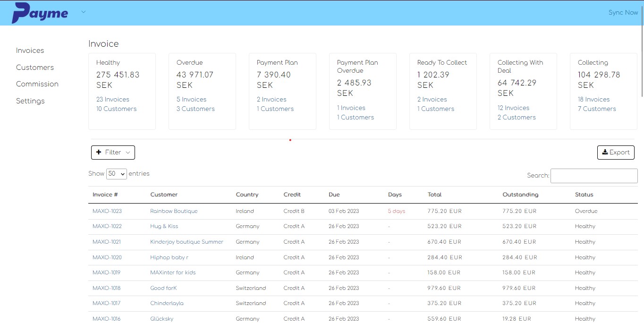Open invoice MAXO-1023

[x=107, y=211]
